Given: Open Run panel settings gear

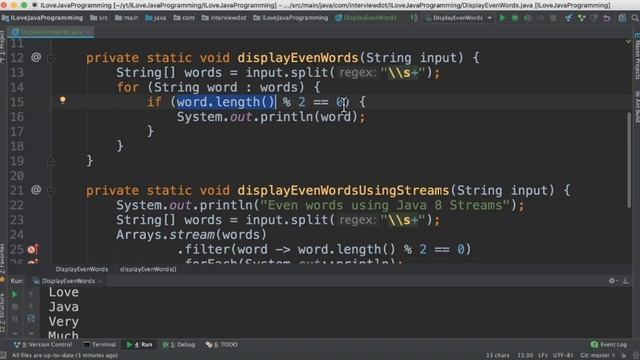Looking at the screenshot, I should [x=612, y=281].
